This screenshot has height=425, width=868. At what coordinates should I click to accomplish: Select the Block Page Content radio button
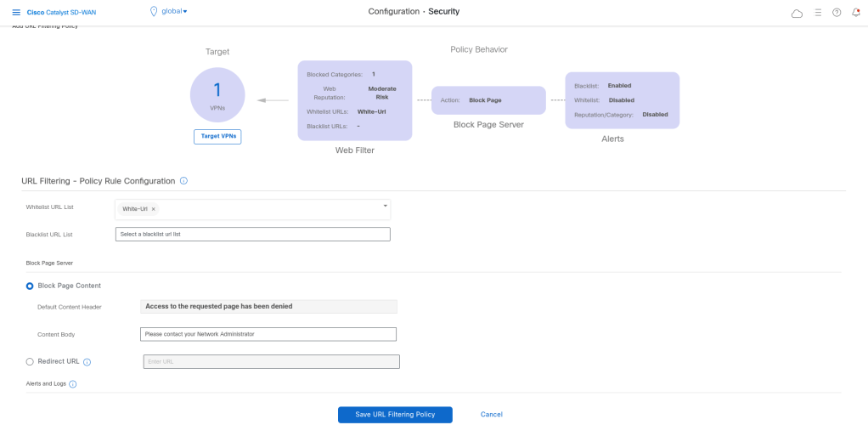[31, 286]
